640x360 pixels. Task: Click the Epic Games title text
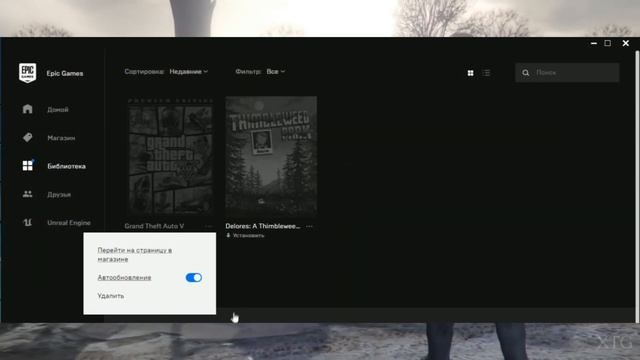click(x=64, y=73)
